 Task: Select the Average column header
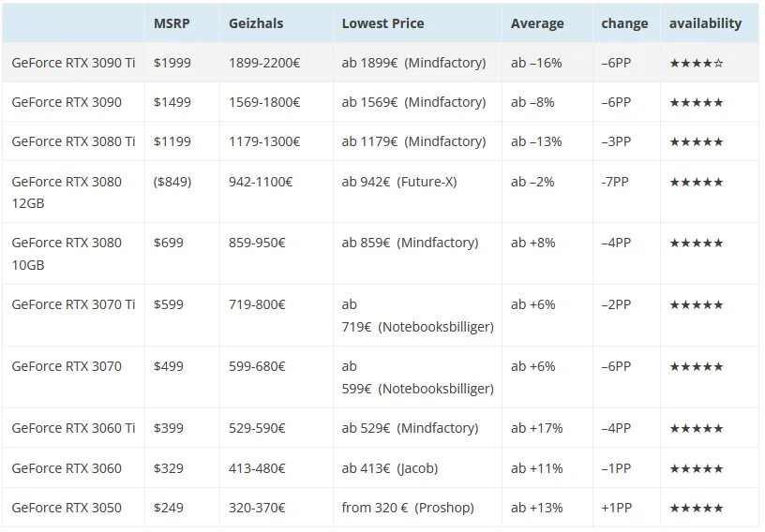pyautogui.click(x=537, y=23)
